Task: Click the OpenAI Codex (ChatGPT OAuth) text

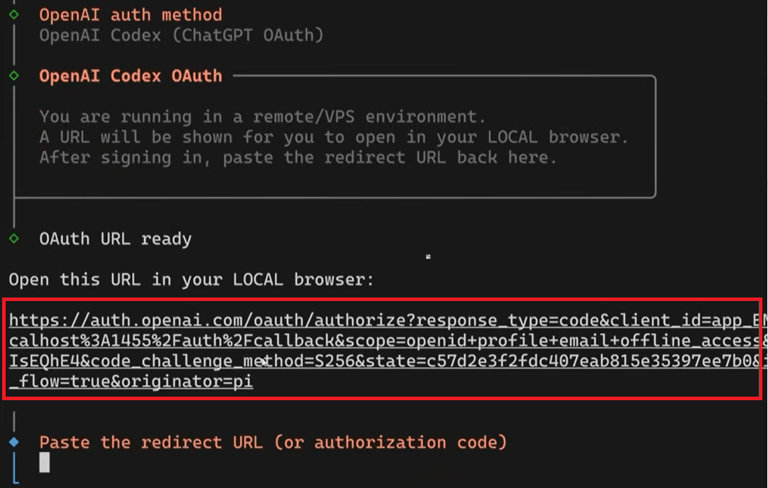Action: 181,35
